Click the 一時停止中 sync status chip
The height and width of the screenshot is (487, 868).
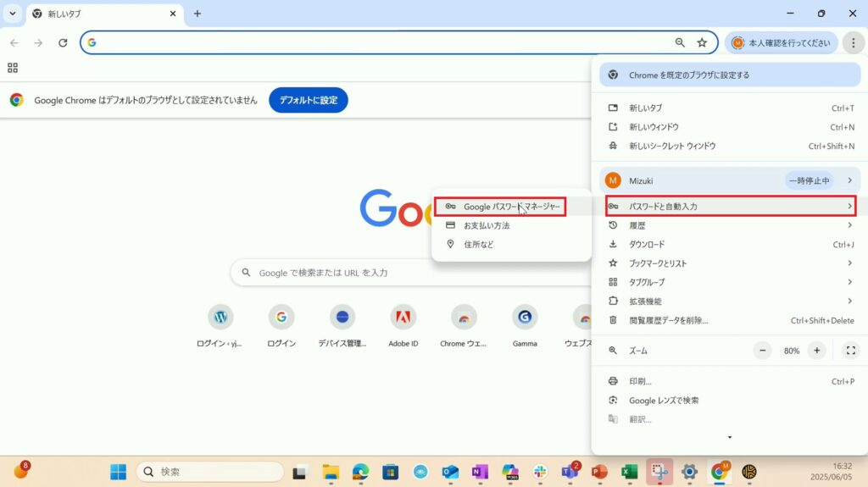(x=809, y=180)
